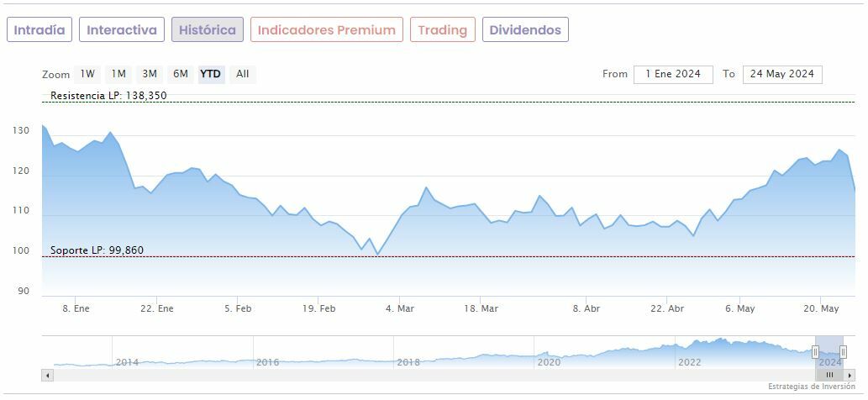The height and width of the screenshot is (400, 868).
Task: Go to the Trading tab
Action: (x=442, y=30)
